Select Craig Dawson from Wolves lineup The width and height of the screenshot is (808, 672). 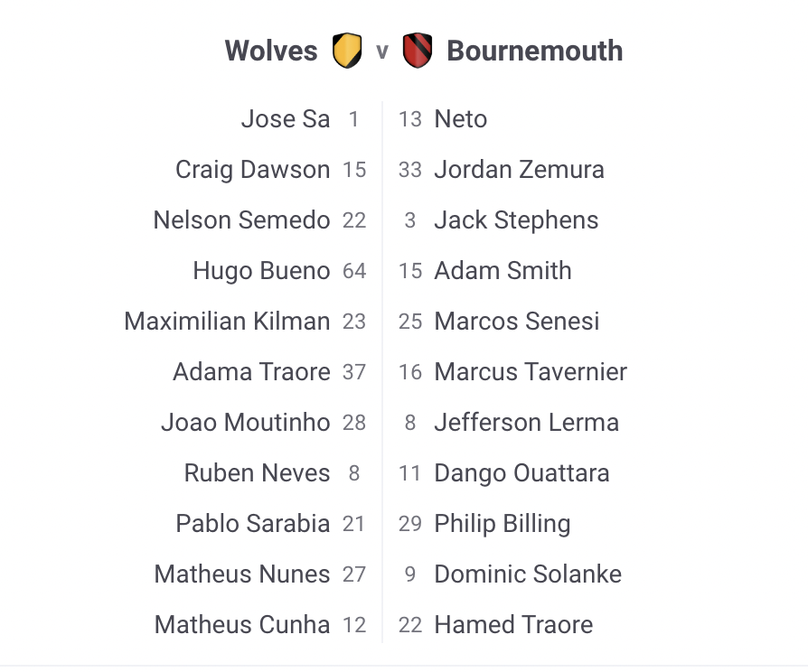click(253, 170)
